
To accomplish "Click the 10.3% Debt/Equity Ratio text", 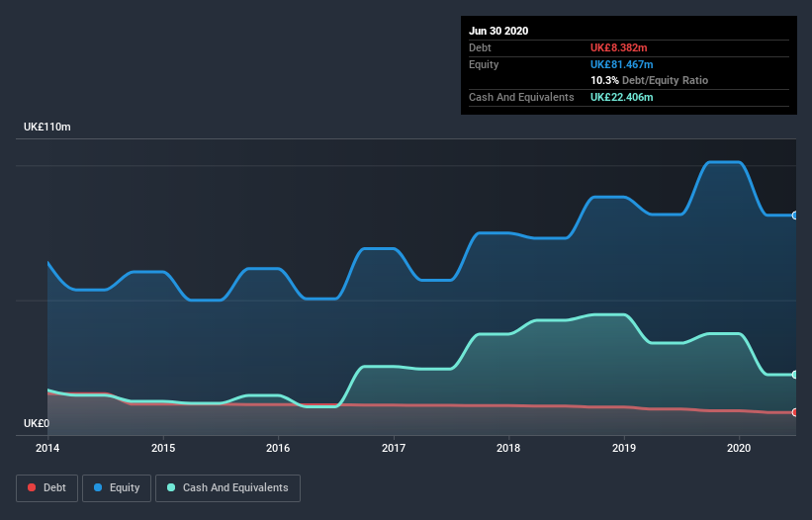I will (650, 80).
